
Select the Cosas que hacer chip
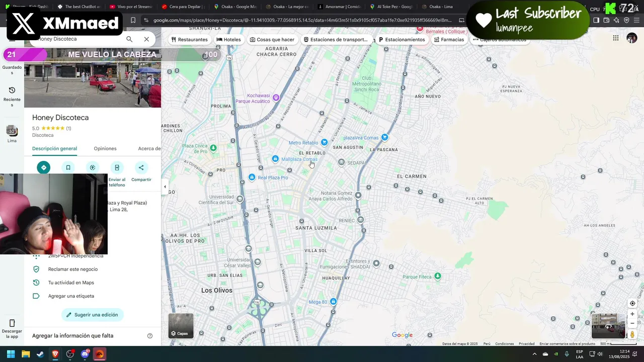coord(272,40)
